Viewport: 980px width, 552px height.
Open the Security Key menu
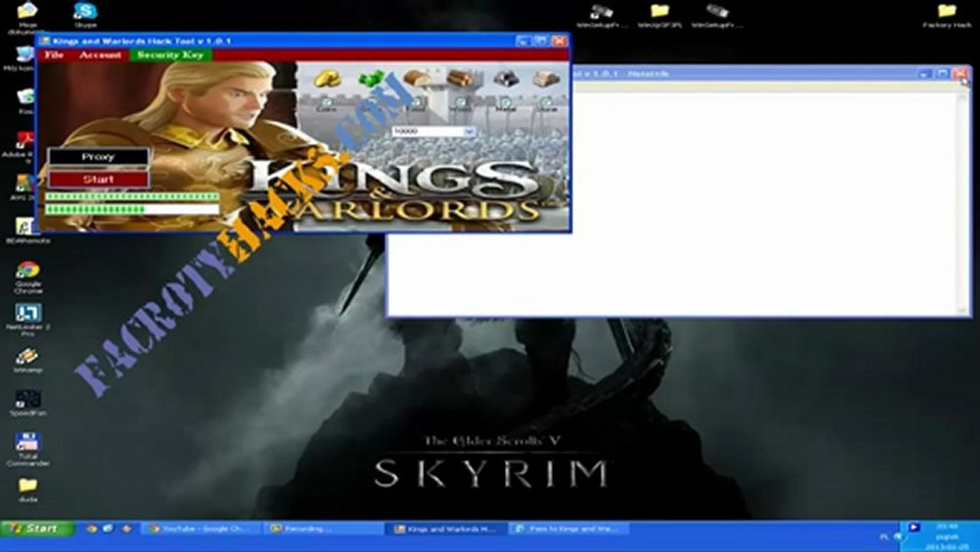point(170,55)
